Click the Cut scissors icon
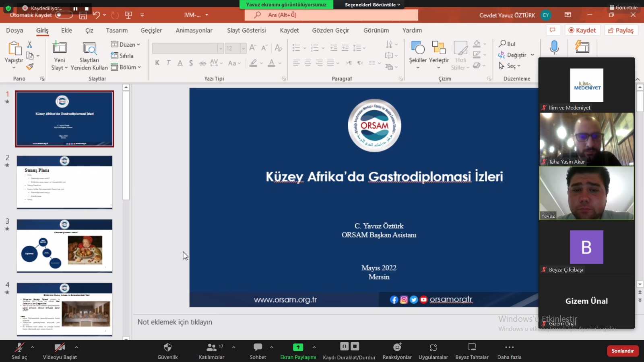This screenshot has height=362, width=644. (30, 44)
